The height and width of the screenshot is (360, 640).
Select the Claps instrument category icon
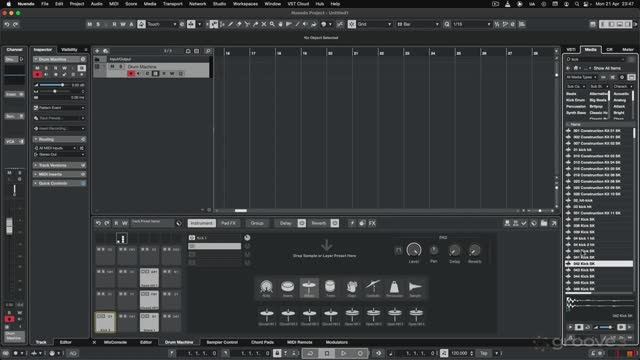click(351, 287)
